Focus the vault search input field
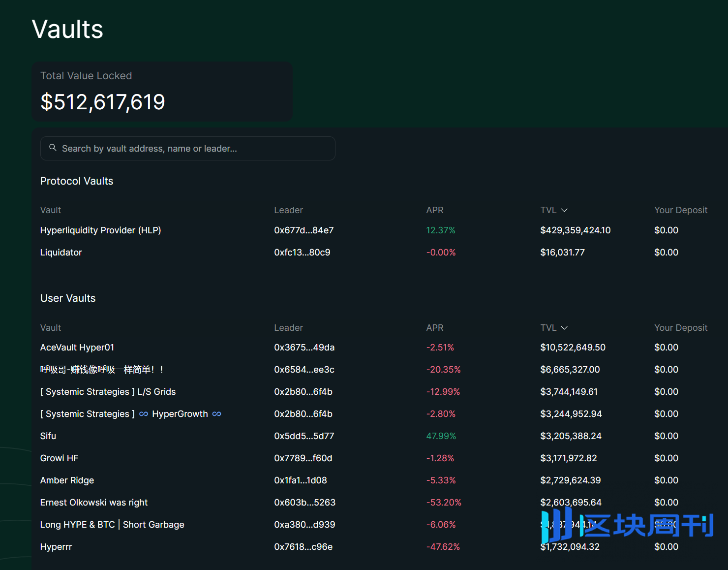Viewport: 728px width, 570px height. click(192, 149)
